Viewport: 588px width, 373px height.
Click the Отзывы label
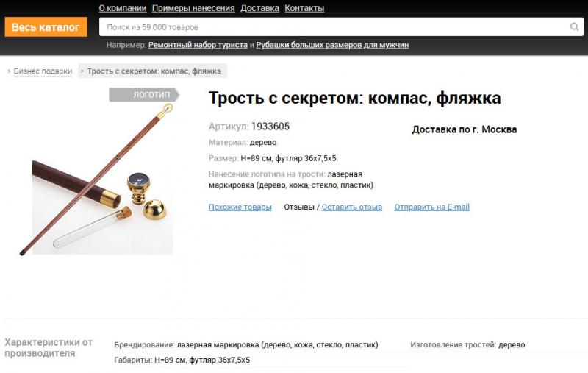click(299, 207)
